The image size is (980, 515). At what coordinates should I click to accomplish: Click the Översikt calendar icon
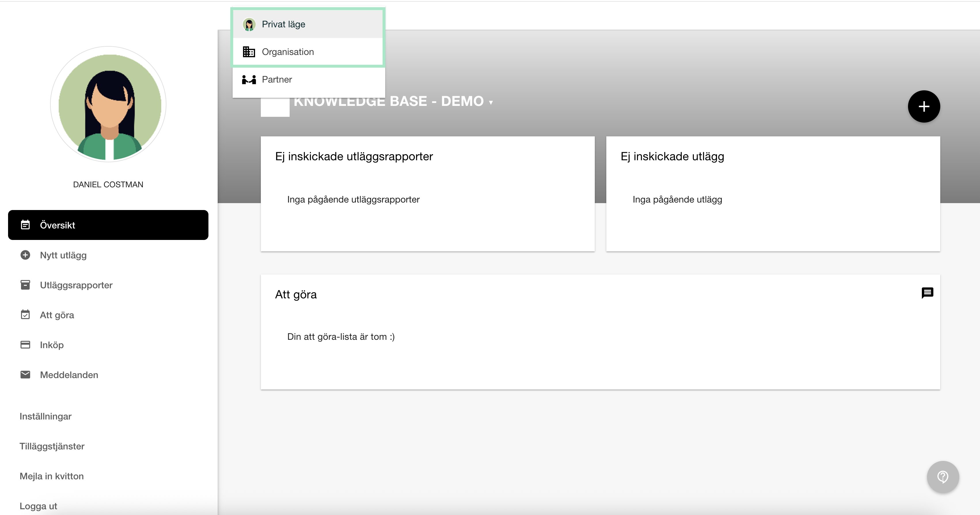tap(25, 225)
